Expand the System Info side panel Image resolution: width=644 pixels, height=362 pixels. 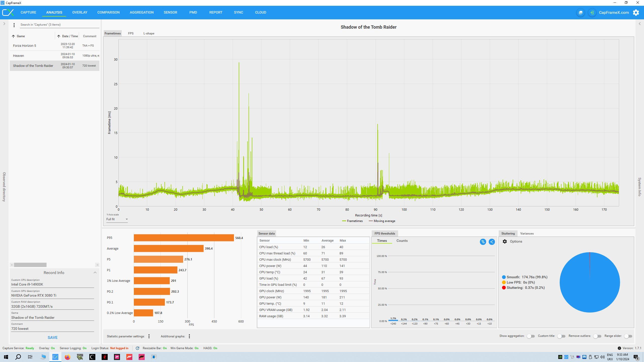(639, 24)
